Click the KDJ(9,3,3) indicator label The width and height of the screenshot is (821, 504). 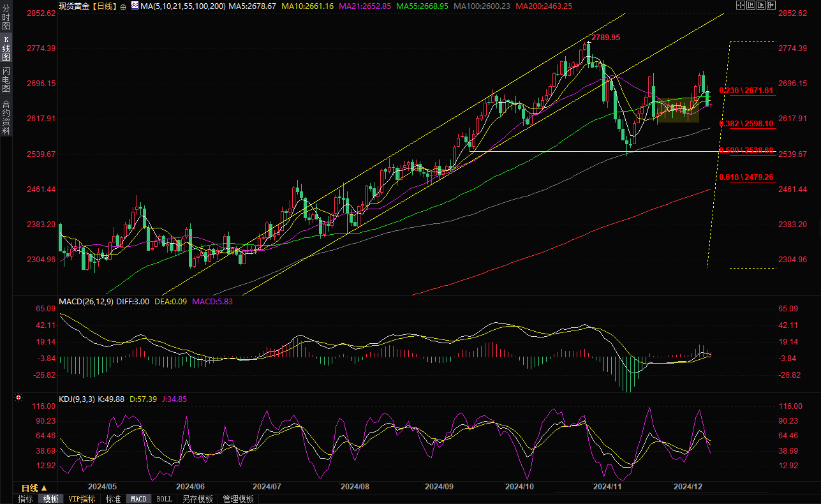77,399
